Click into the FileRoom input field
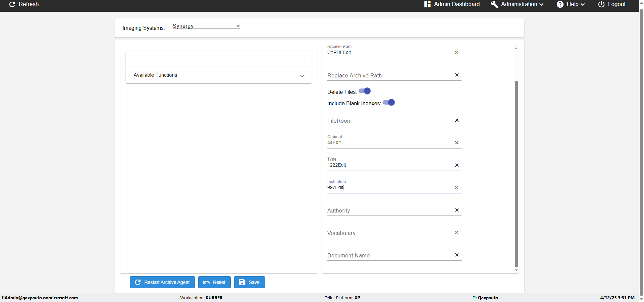Viewport: 644px width, 302px height. [389, 121]
